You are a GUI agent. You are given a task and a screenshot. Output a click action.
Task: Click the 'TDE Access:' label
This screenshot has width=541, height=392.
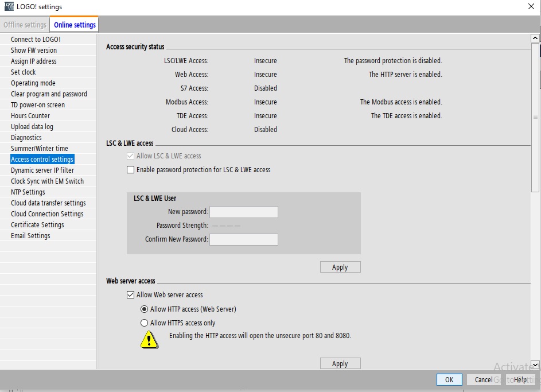(x=193, y=116)
